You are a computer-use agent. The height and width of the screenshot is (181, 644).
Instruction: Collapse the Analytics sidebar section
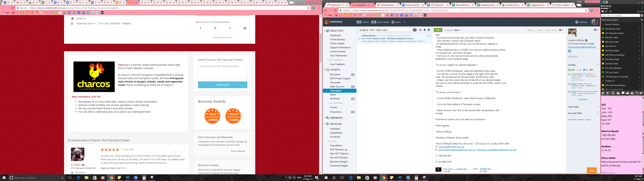click(x=325, y=31)
